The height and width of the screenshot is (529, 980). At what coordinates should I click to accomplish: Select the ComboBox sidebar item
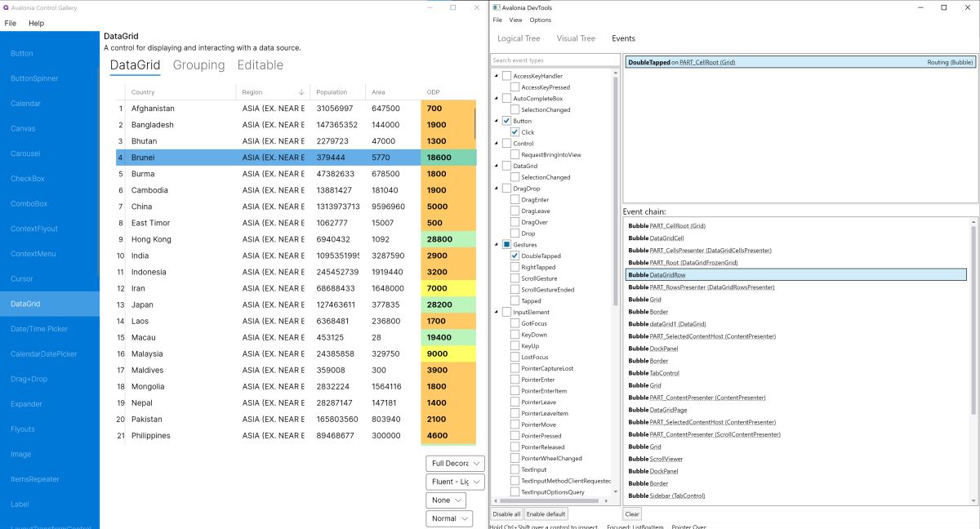tap(50, 203)
